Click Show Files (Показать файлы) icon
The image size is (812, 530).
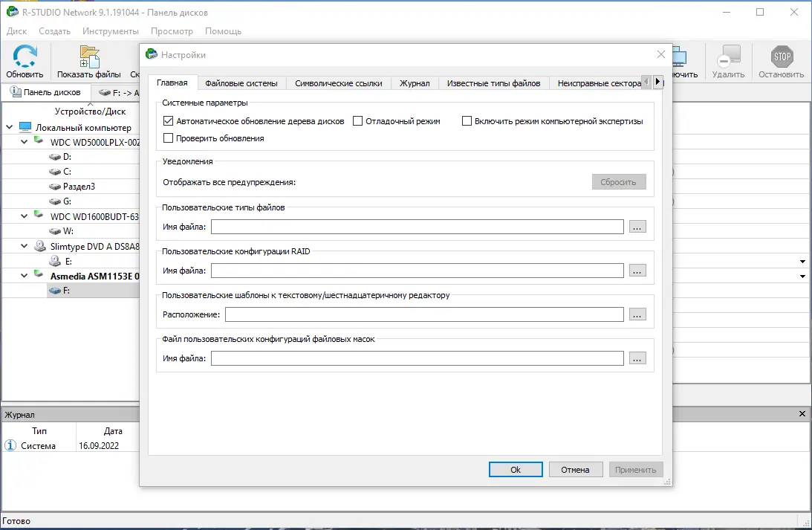pos(89,56)
